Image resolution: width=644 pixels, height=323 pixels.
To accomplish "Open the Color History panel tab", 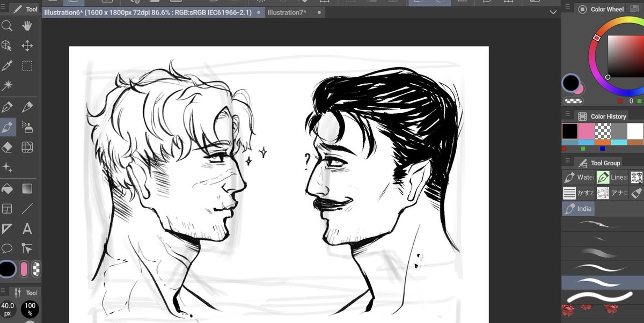I will point(603,116).
